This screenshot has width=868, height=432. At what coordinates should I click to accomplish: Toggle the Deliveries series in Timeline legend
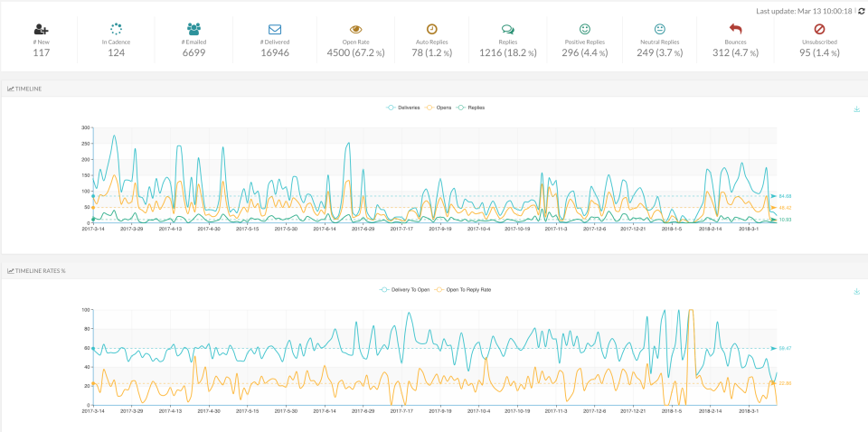coord(403,108)
